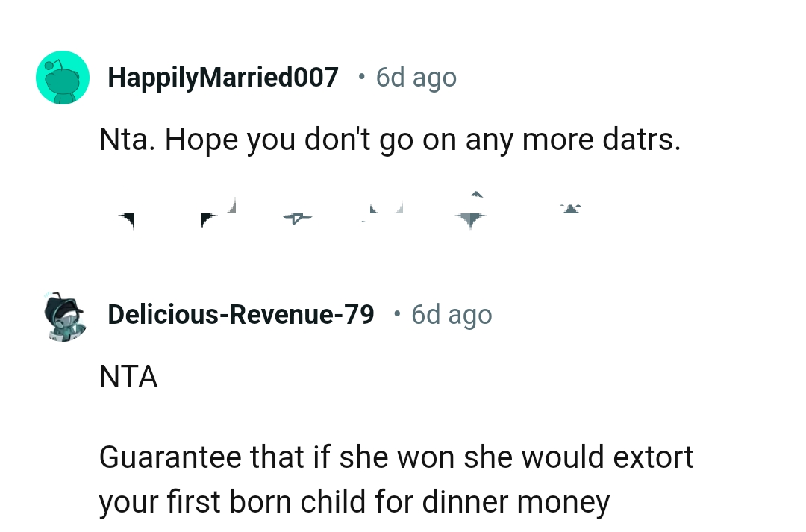The image size is (806, 532).
Task: Click the reply icon under the first comment
Action: (299, 213)
